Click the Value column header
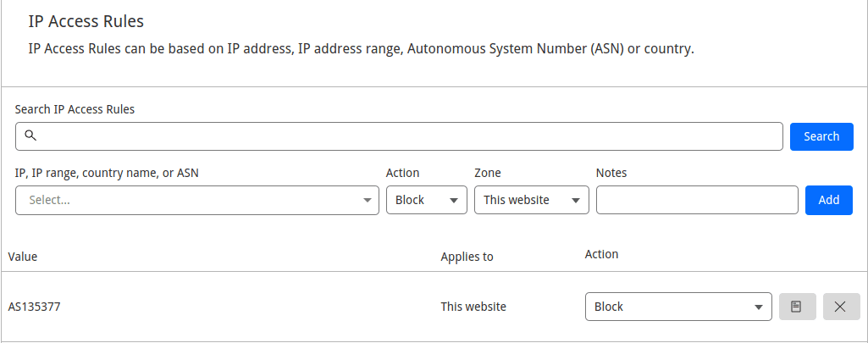868x343 pixels. tap(23, 257)
